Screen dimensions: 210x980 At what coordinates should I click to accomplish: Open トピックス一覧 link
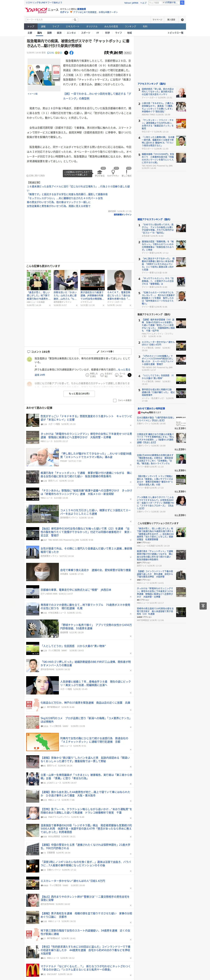pyautogui.click(x=175, y=33)
